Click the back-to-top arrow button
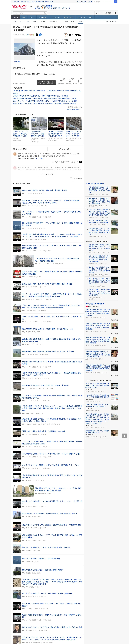The height and width of the screenshot is (644, 129). coord(124,436)
